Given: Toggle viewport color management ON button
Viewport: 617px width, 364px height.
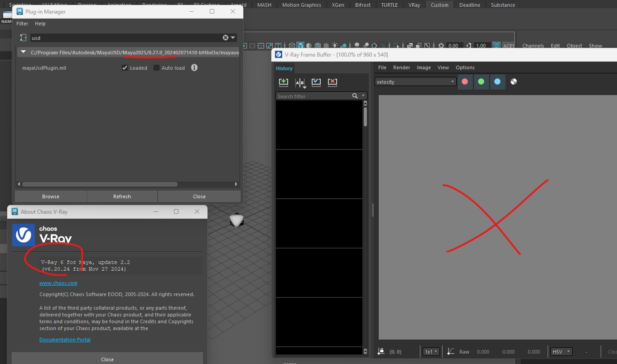Looking at the screenshot, I should coord(496,45).
